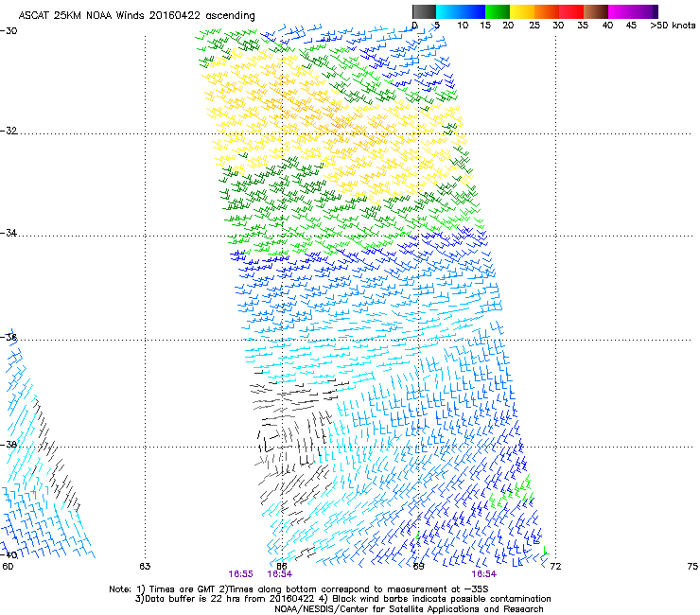Click the orange 25-30 knots legend color
Screen dimensions: 700x615
point(547,11)
